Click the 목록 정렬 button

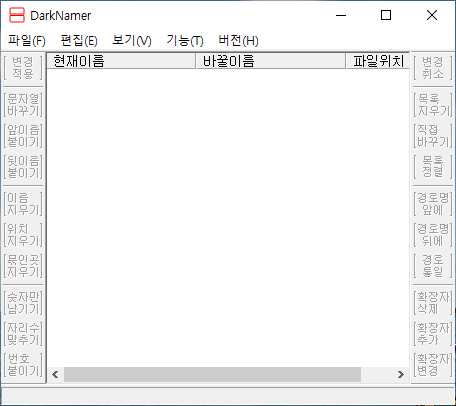(433, 167)
